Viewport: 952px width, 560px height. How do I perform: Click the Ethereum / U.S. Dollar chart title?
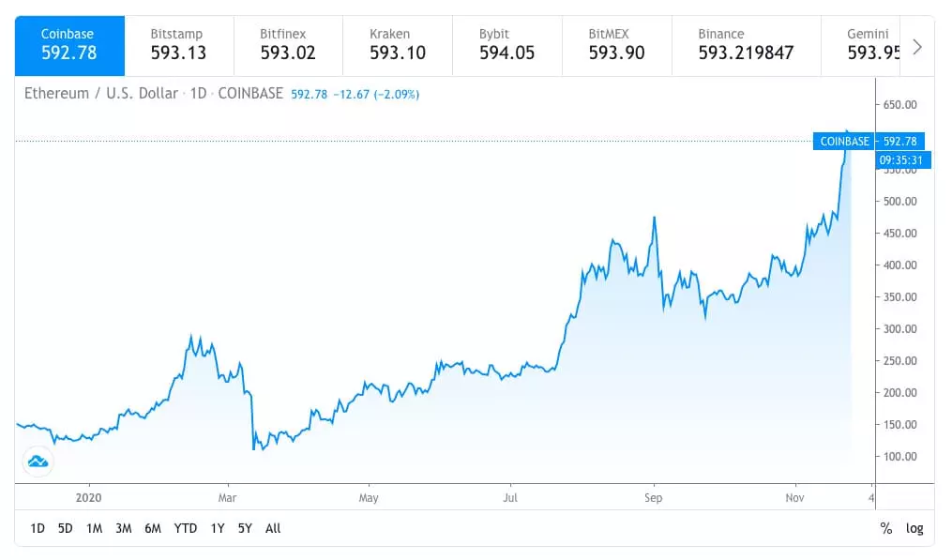coord(100,94)
